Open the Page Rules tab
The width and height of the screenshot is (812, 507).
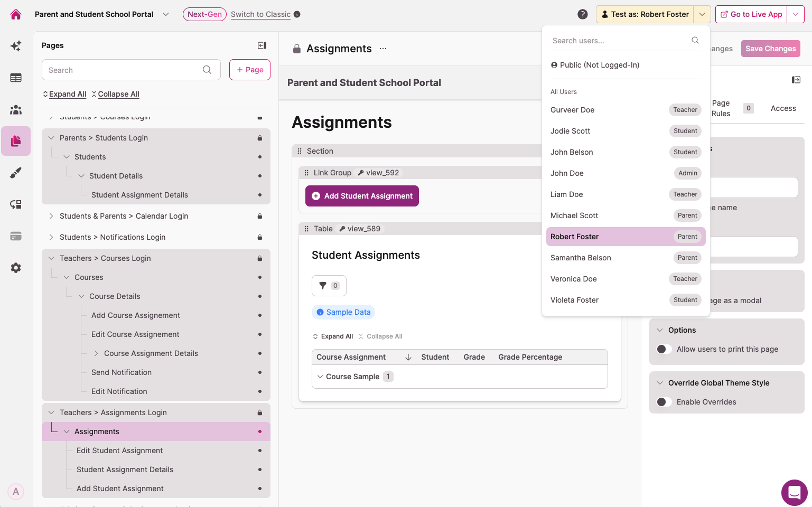720,108
